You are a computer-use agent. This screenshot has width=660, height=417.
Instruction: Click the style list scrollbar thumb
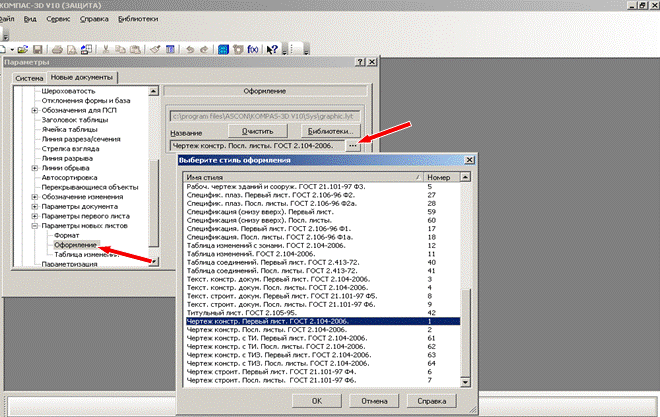[465, 332]
